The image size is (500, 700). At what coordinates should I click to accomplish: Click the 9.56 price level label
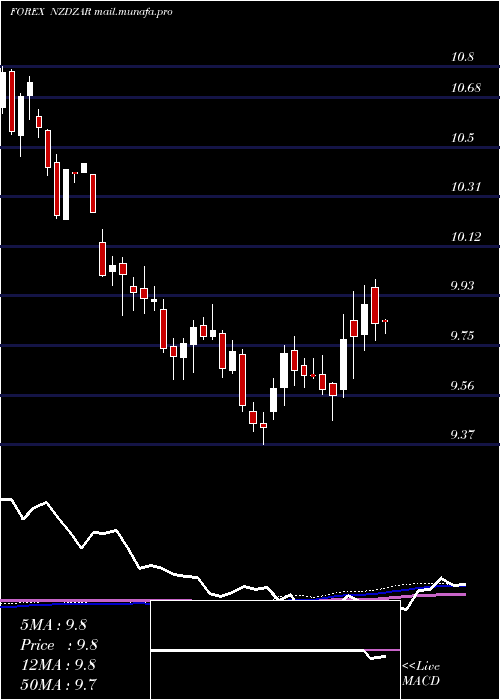462,385
